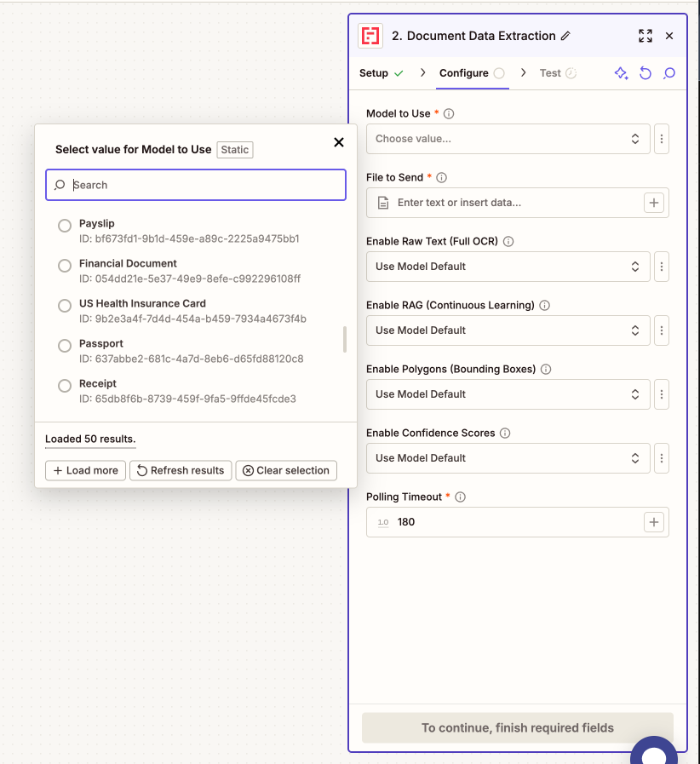Select the Payslip model option
The width and height of the screenshot is (700, 764).
pos(64,225)
